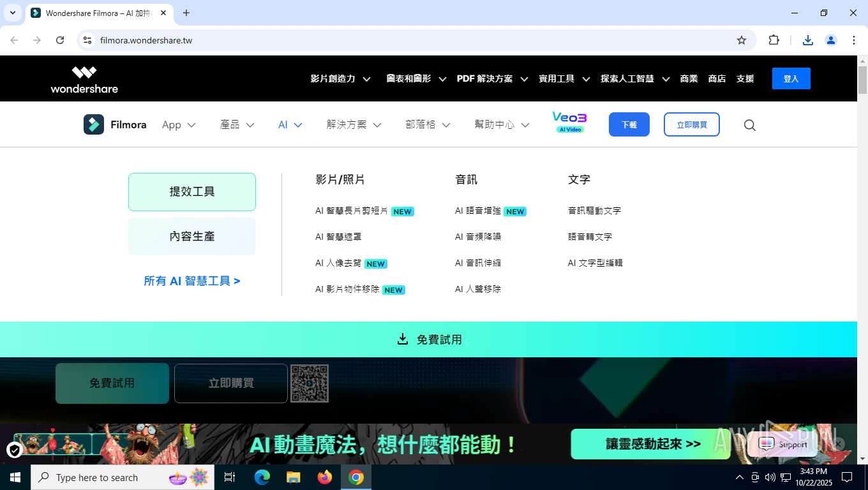Screen dimensions: 868x490
Task: Click the 登入 button
Action: pyautogui.click(x=791, y=78)
